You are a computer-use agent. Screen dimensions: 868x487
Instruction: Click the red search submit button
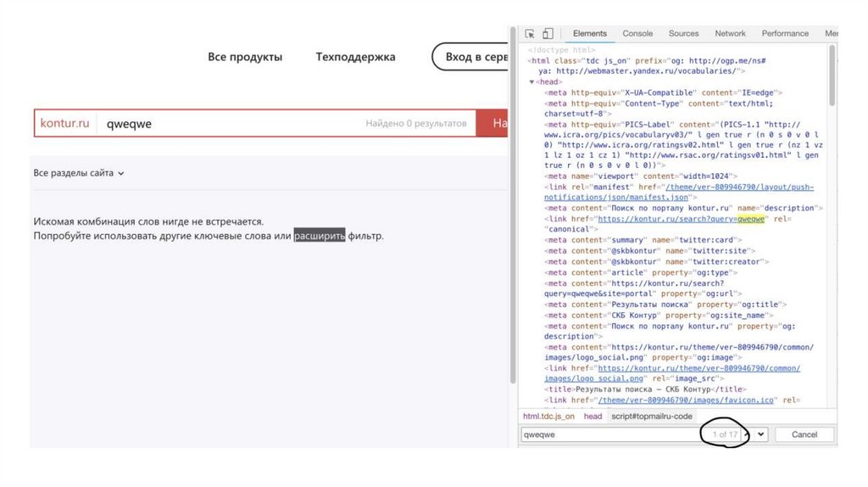(x=492, y=123)
